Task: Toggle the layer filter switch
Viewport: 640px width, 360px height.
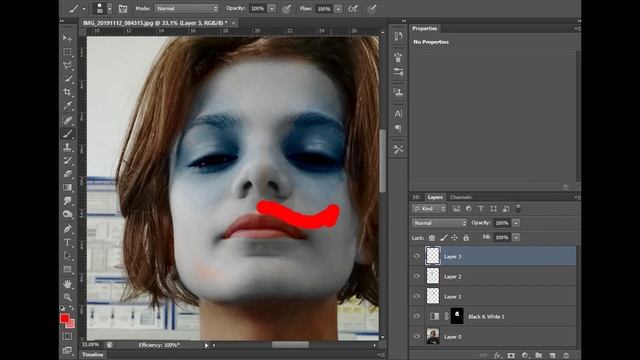Action: (x=518, y=209)
